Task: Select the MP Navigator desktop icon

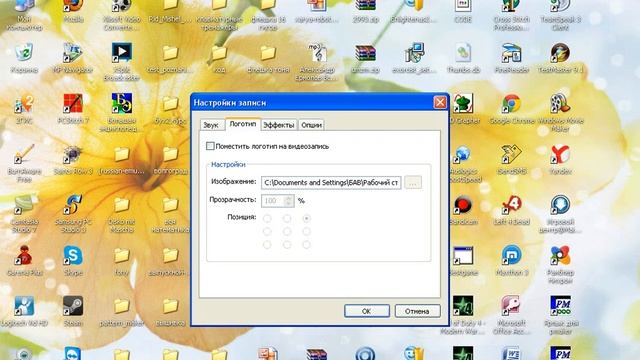Action: [73, 58]
